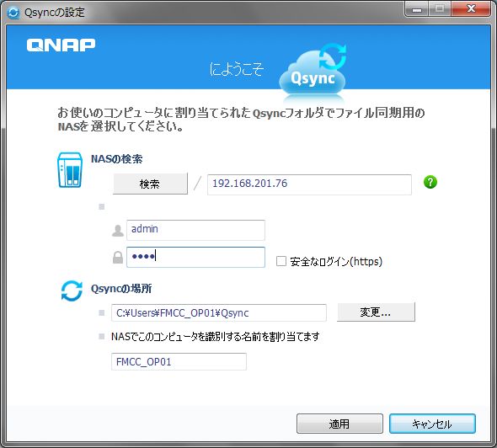The width and height of the screenshot is (497, 448).
Task: Click the キャンセル cancel button
Action: pos(432,424)
